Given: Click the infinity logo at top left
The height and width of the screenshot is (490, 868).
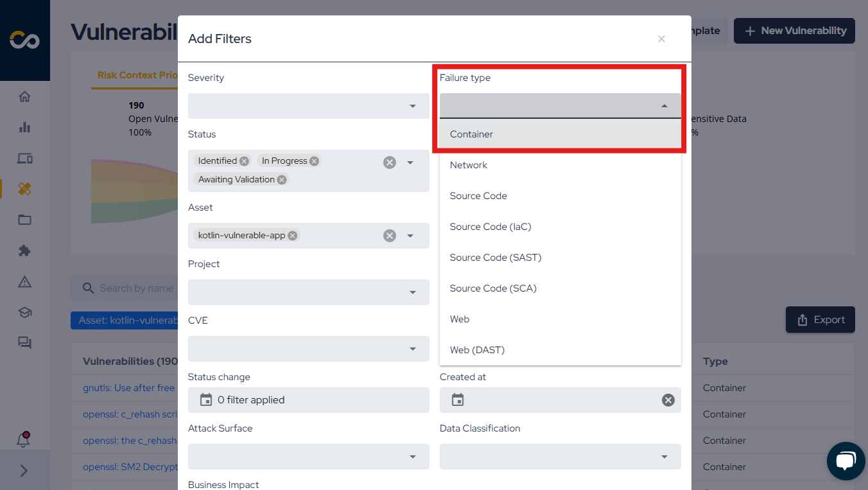Looking at the screenshot, I should (24, 40).
